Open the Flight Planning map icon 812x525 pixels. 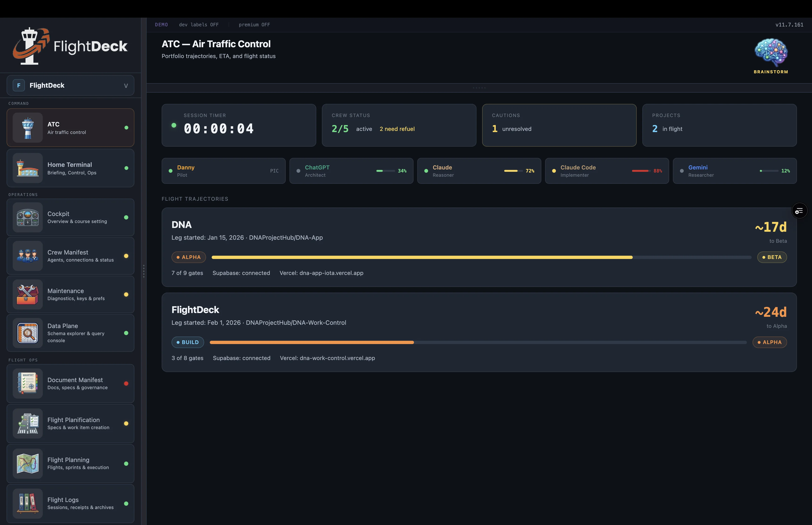pyautogui.click(x=27, y=464)
